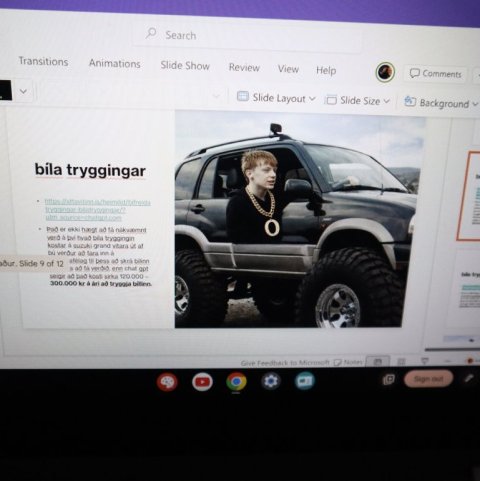Expand the theme gallery dropdown arrow
This screenshot has height=481, width=480.
(23, 91)
